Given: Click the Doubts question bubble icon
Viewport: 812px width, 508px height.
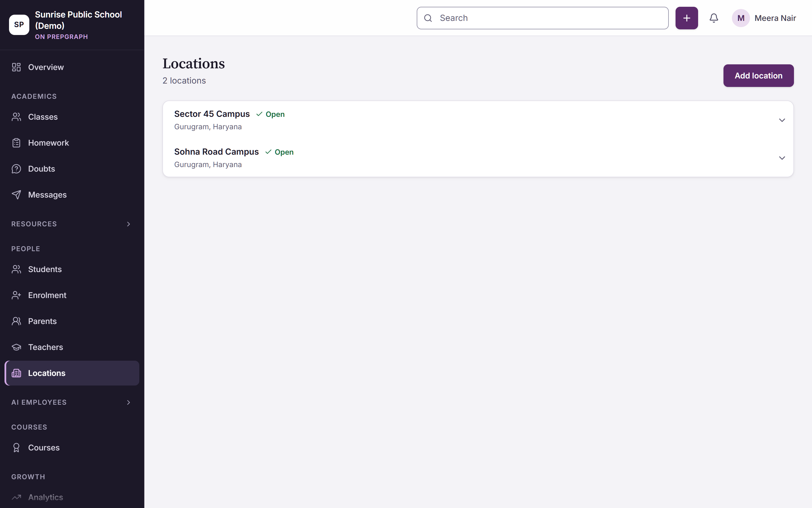Looking at the screenshot, I should 16,169.
